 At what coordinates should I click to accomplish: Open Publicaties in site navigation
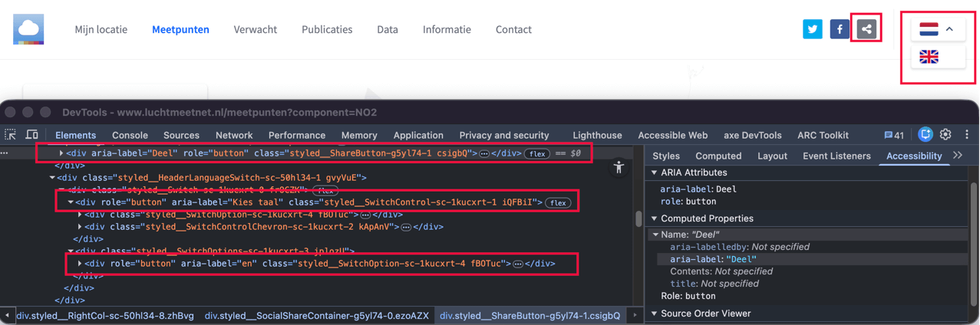pyautogui.click(x=327, y=29)
